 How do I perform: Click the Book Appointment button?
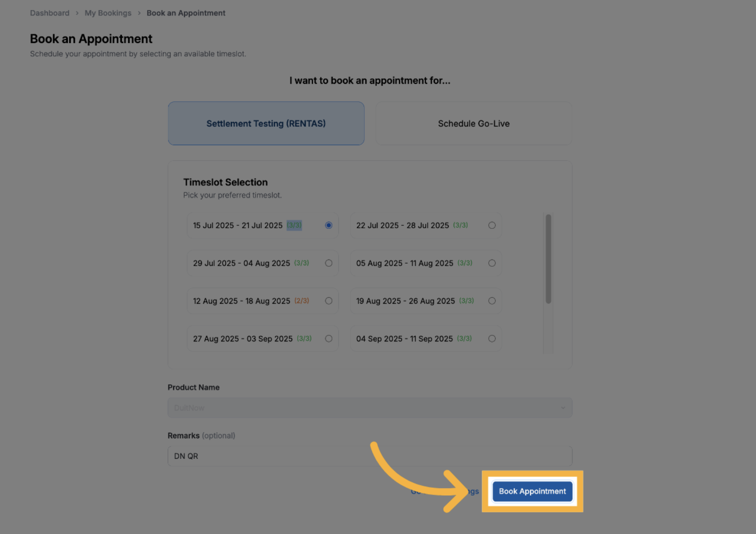point(532,491)
